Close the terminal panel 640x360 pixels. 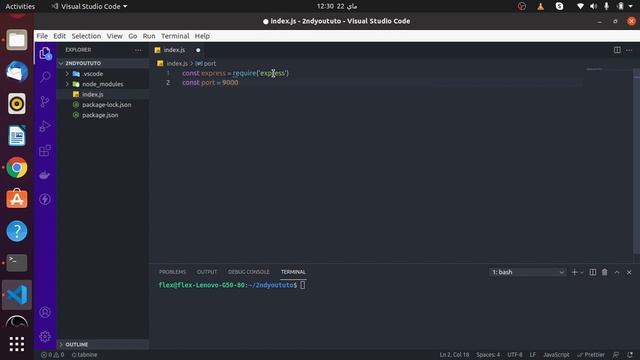(629, 272)
